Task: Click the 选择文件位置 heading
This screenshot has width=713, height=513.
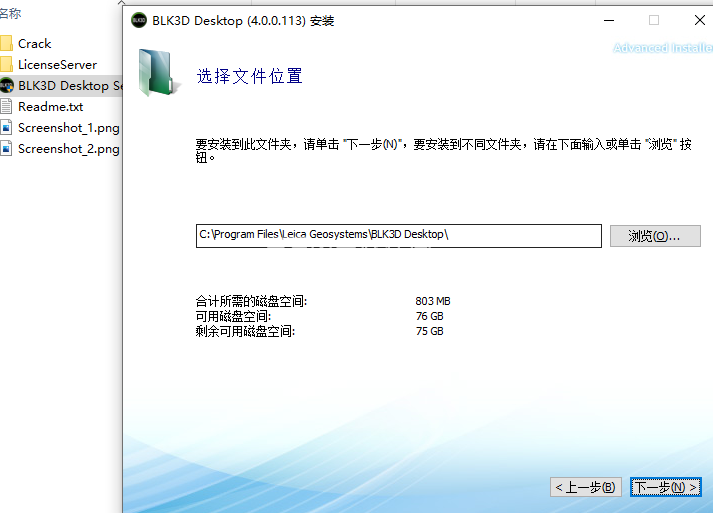Action: (250, 76)
